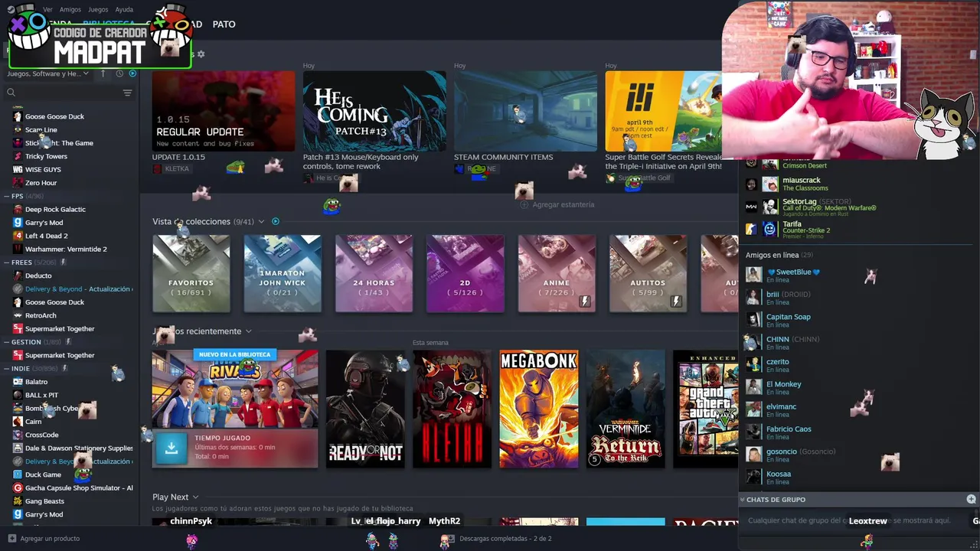Open Amigos en línea group header
The height and width of the screenshot is (551, 980).
[779, 255]
